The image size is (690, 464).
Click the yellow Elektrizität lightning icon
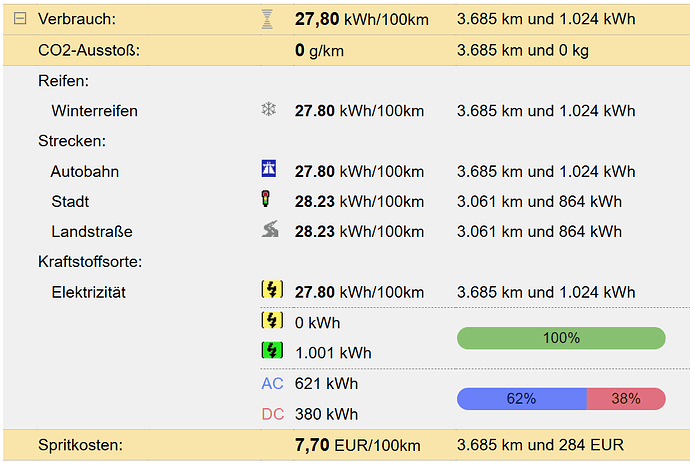(271, 291)
